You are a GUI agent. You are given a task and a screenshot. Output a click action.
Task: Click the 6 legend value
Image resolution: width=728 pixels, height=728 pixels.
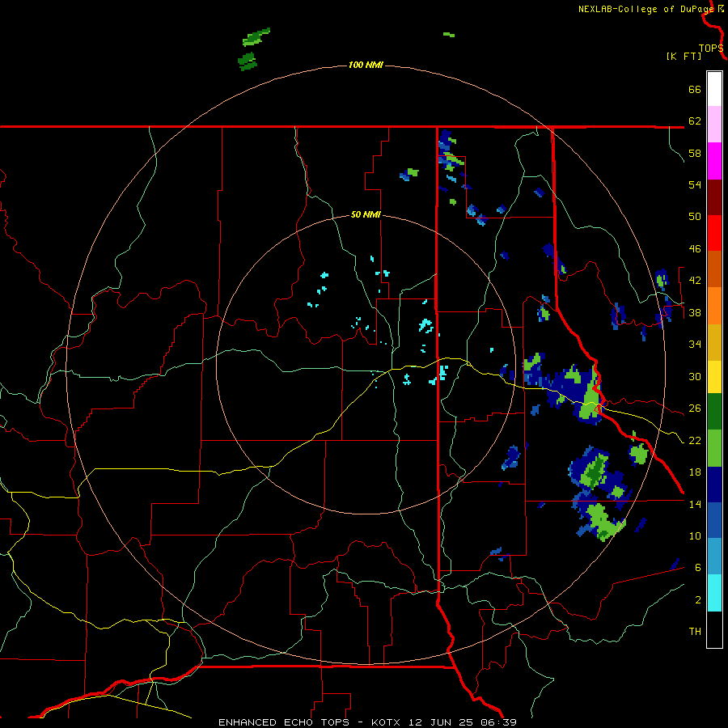(x=697, y=568)
